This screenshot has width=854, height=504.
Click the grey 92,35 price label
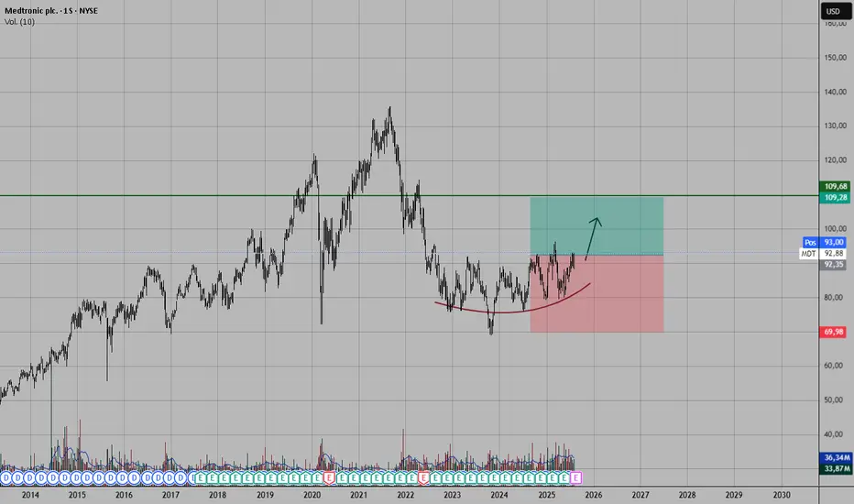click(x=833, y=264)
